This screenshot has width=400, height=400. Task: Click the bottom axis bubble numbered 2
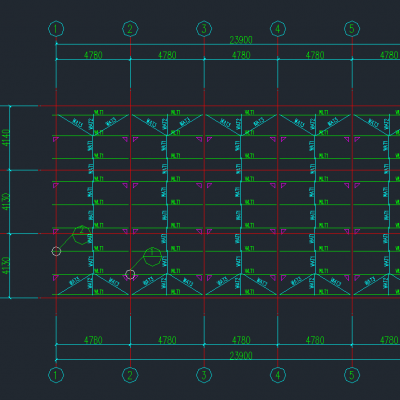pyautogui.click(x=130, y=375)
